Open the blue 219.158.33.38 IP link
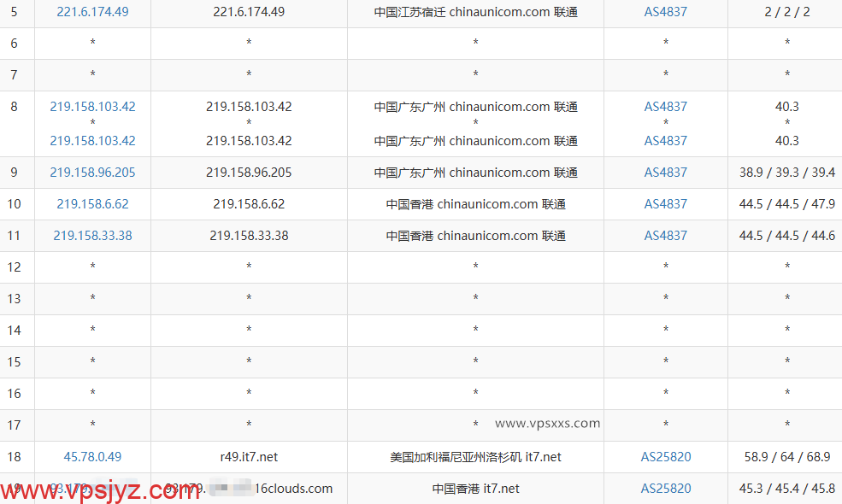842x504 pixels. 92,236
